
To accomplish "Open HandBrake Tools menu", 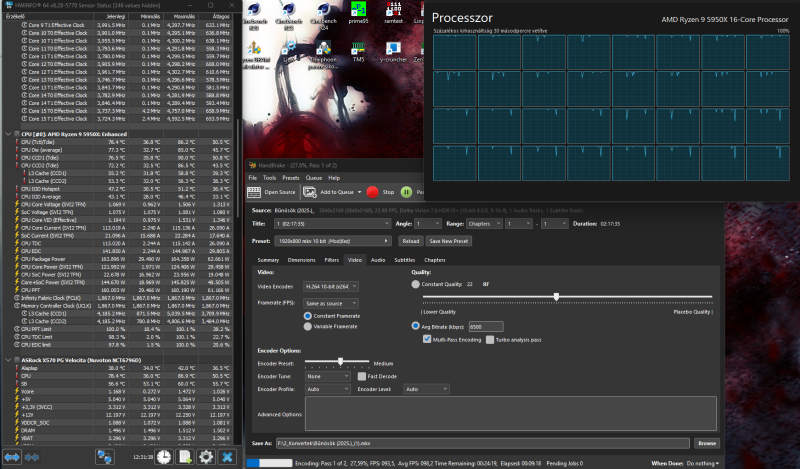I will (269, 178).
